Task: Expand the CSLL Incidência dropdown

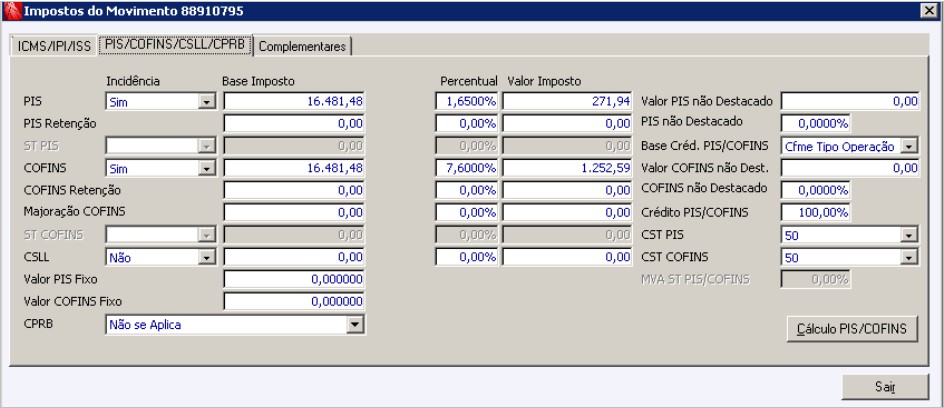Action: (206, 258)
